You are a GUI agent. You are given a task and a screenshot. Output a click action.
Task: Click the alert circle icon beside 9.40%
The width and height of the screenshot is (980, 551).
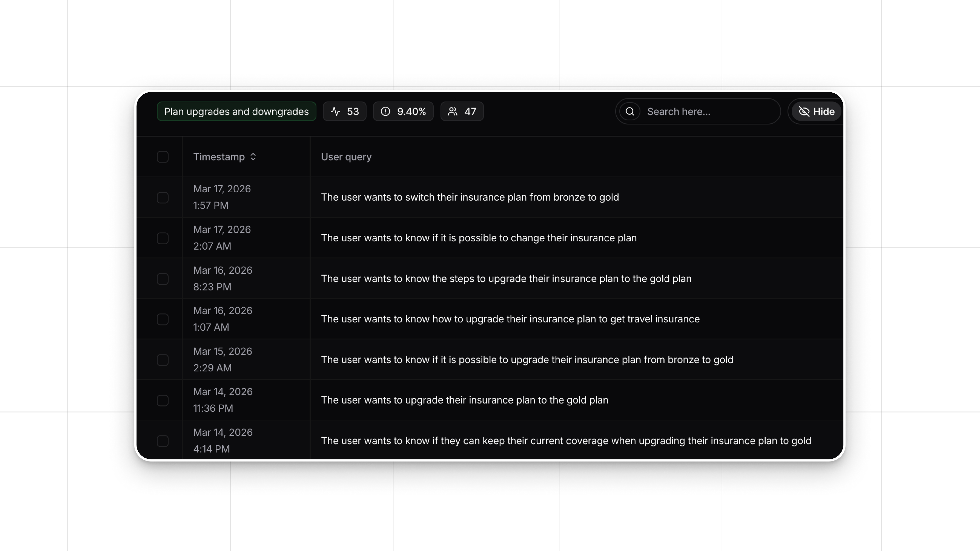pos(385,111)
